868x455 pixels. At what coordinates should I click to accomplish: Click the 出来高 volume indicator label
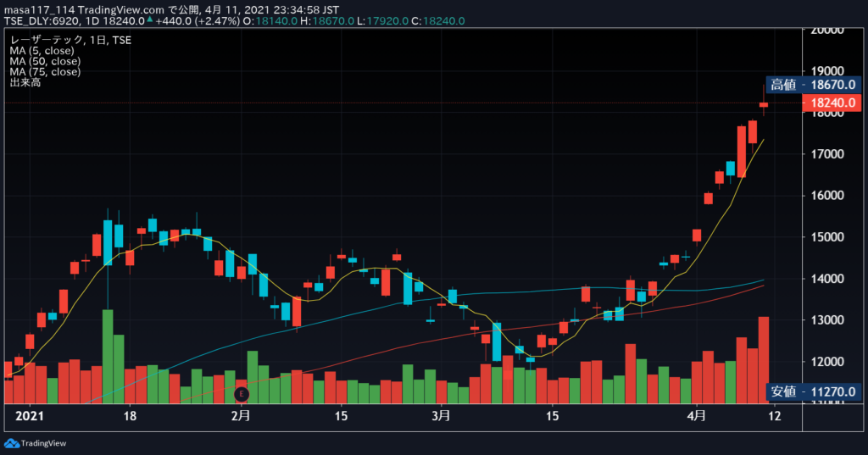click(25, 82)
